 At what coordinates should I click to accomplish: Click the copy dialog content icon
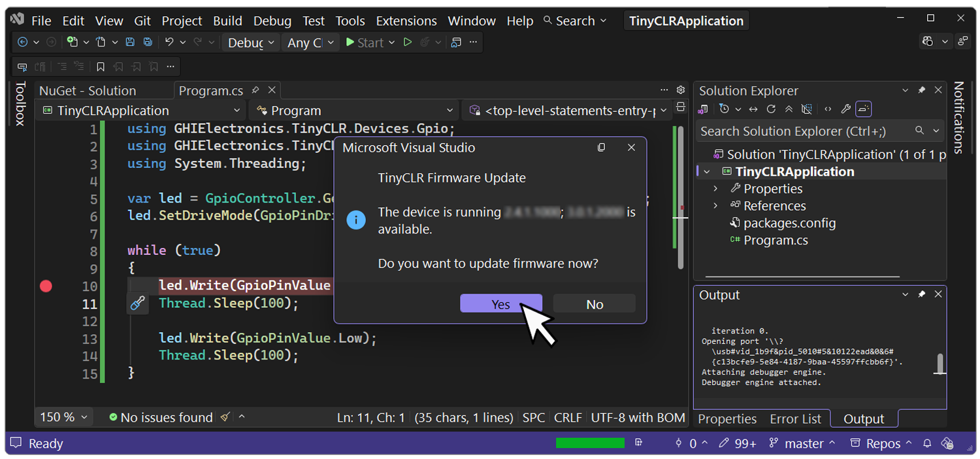pos(602,148)
